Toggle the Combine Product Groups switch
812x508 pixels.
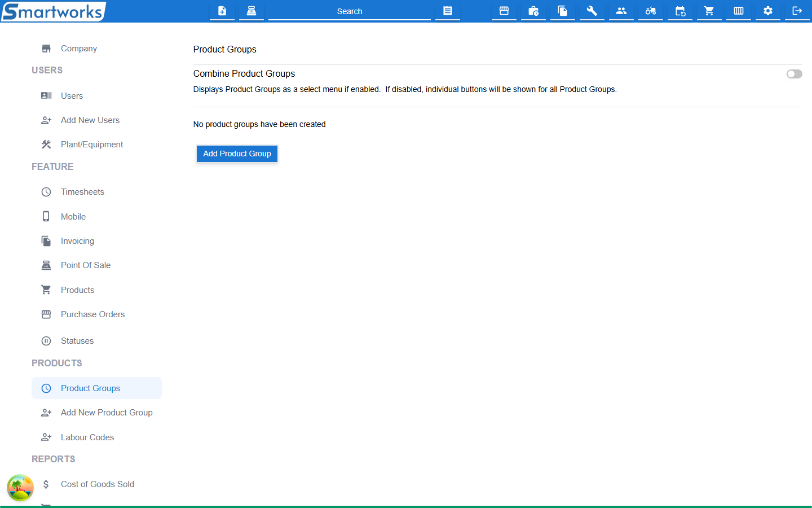coord(795,74)
